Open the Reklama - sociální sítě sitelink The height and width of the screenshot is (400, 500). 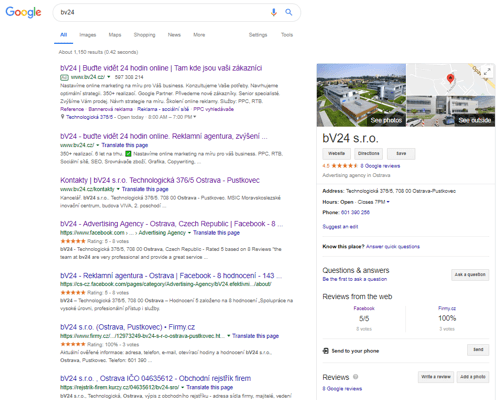point(163,109)
